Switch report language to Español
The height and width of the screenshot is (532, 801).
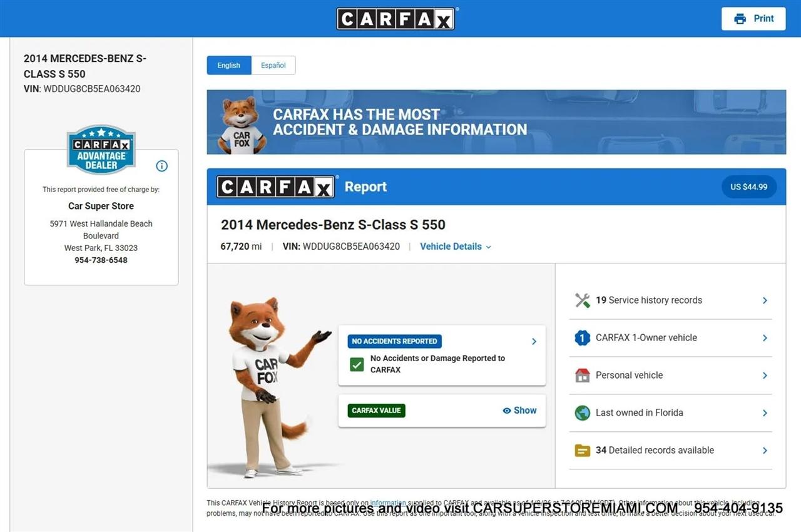click(x=273, y=65)
